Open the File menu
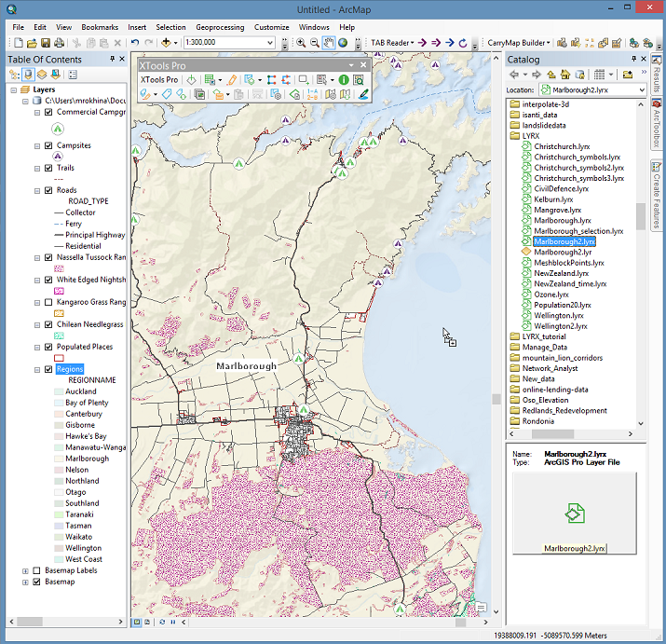The height and width of the screenshot is (644, 666). click(x=19, y=27)
